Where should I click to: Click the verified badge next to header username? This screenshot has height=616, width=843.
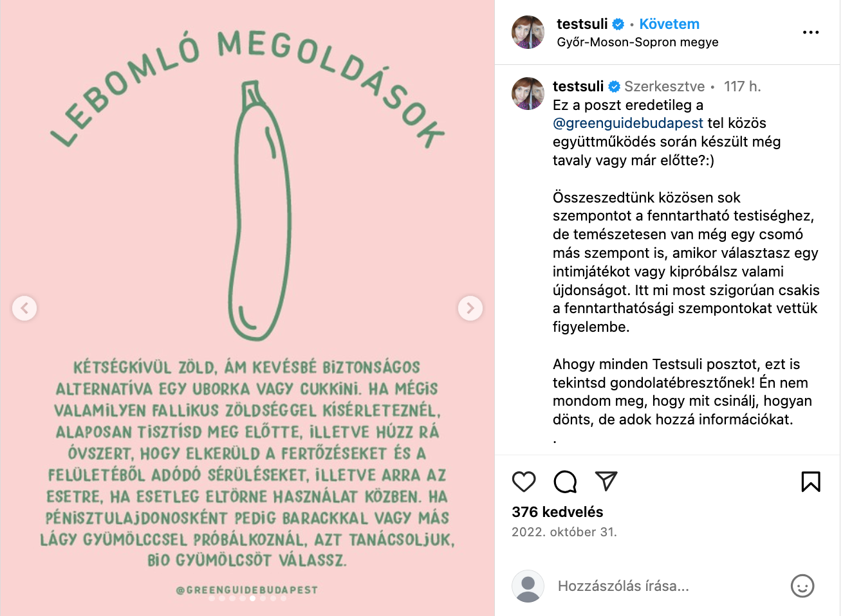[x=618, y=24]
